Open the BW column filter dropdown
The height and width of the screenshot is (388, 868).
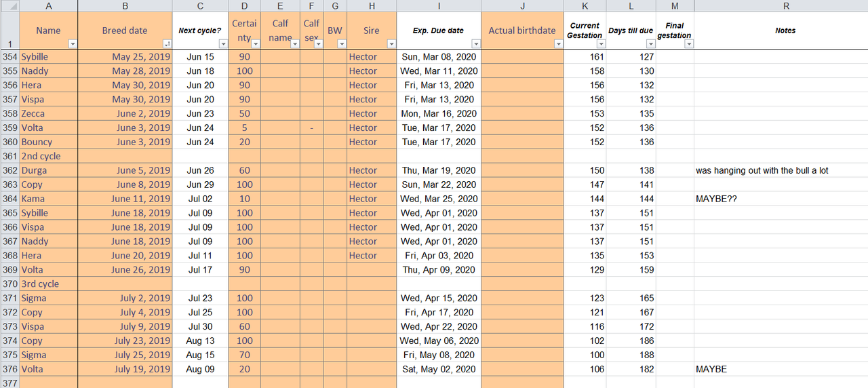click(x=342, y=44)
